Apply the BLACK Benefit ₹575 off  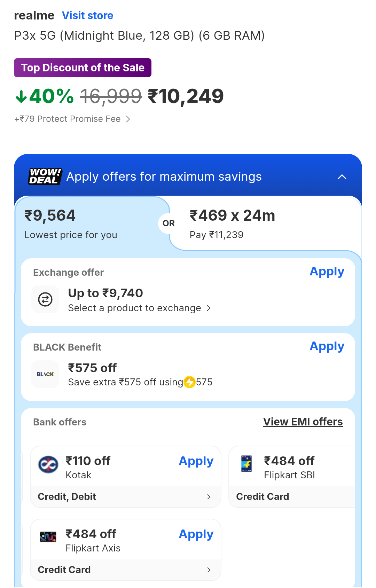(x=327, y=346)
